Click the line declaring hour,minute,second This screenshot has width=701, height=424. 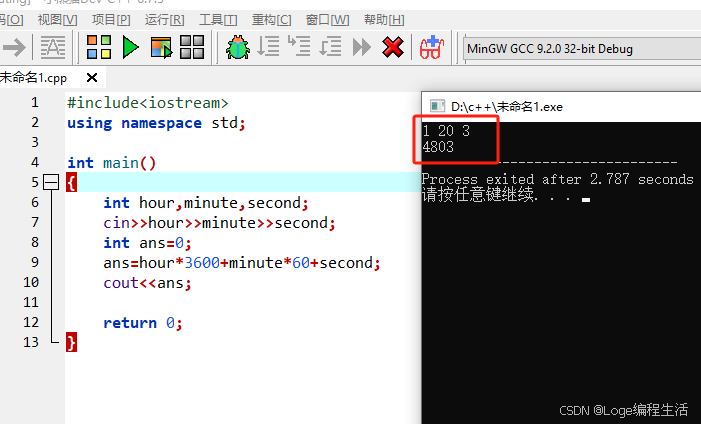[x=206, y=203]
